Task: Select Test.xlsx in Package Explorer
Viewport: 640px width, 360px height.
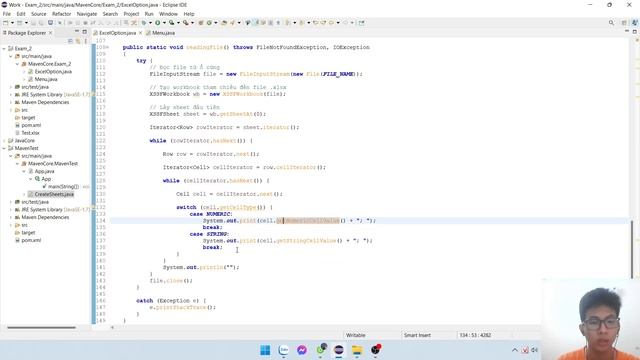Action: [x=30, y=133]
